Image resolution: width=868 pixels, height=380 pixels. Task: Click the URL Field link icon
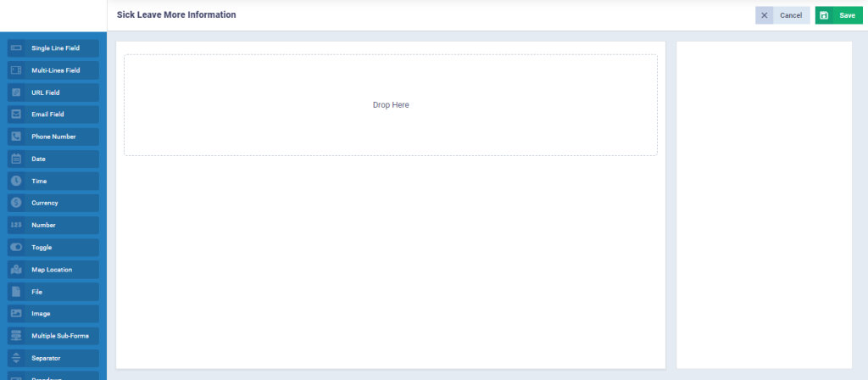point(16,92)
